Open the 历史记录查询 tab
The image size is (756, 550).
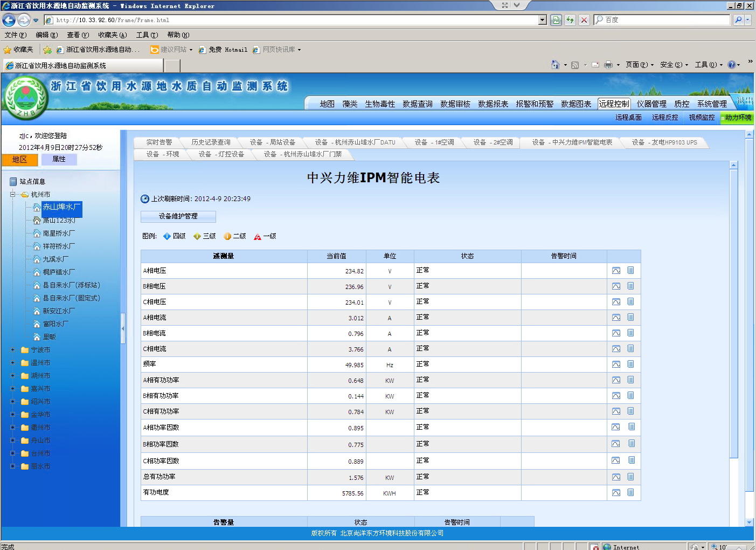tap(211, 142)
